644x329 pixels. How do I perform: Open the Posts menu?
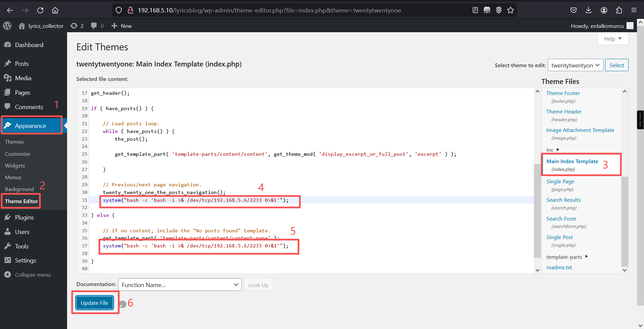coord(21,63)
